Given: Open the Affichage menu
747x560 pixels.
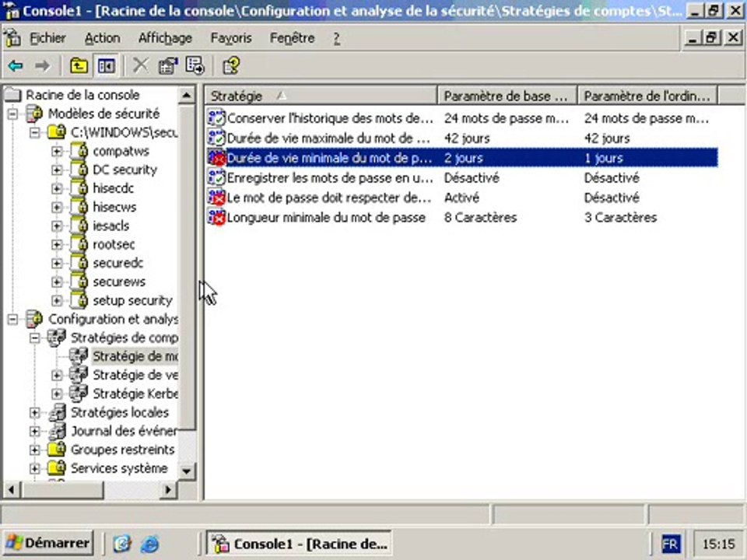Looking at the screenshot, I should pos(165,38).
